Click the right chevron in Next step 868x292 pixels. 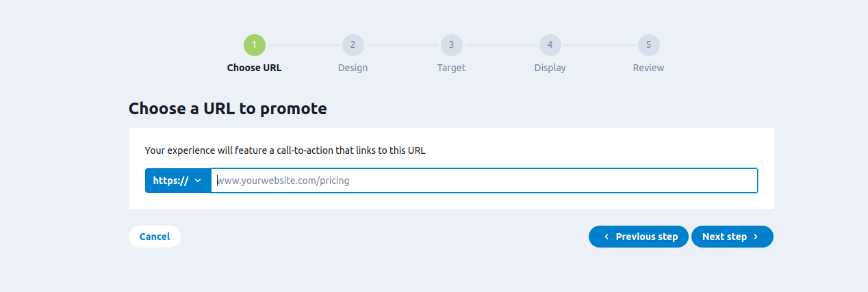[x=756, y=237]
